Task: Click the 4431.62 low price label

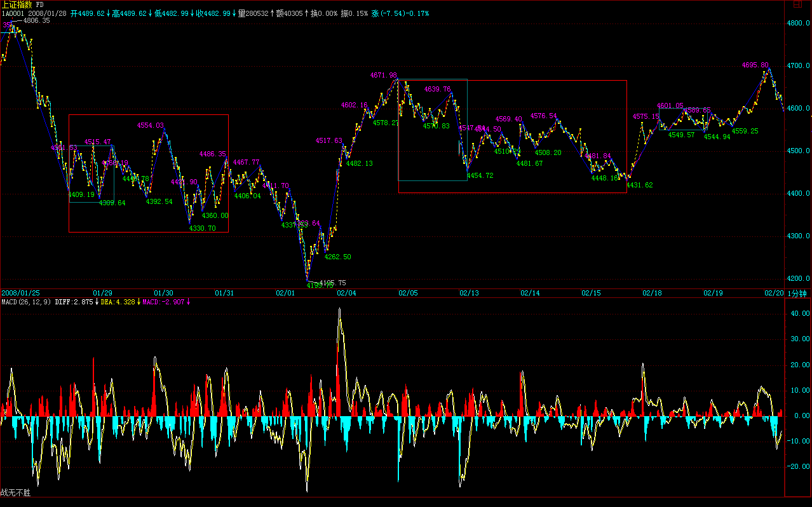Action: click(640, 186)
